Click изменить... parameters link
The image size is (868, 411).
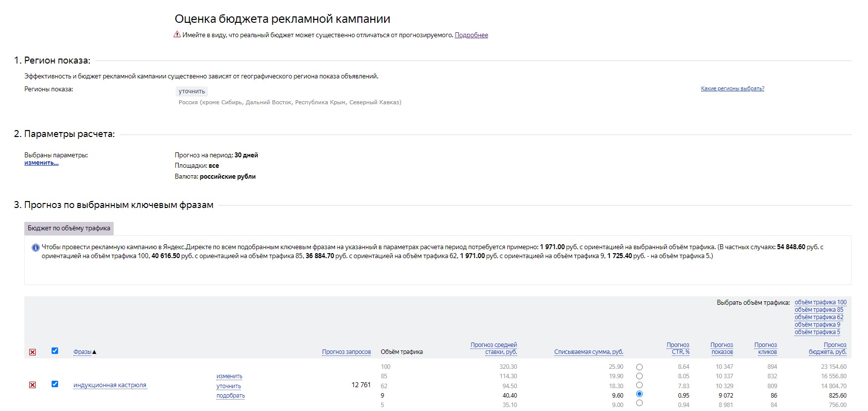pyautogui.click(x=41, y=163)
